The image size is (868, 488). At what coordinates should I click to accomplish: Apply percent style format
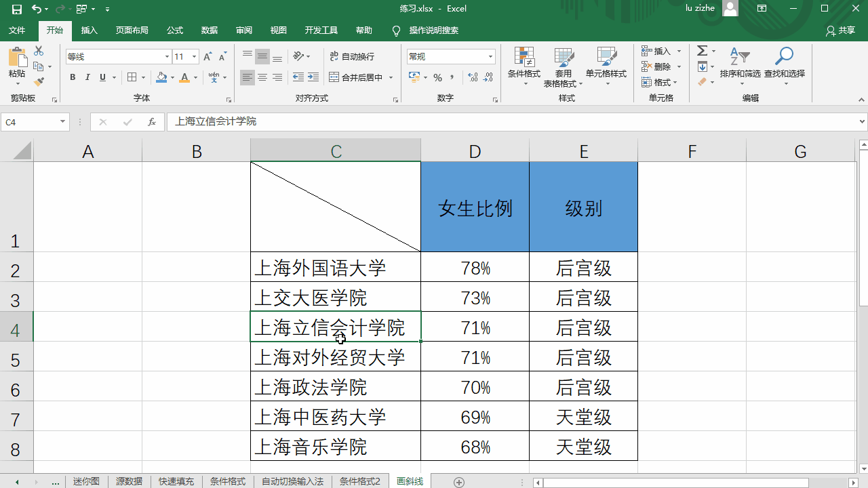437,77
